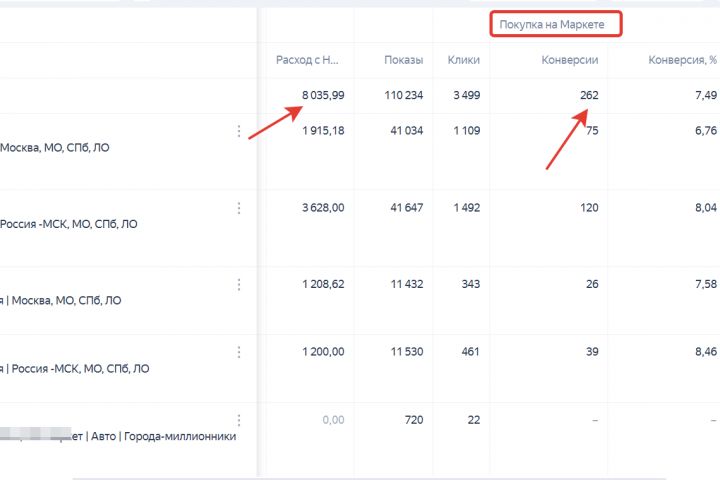The image size is (720, 480).
Task: Sort table by Показы column header
Action: pyautogui.click(x=404, y=60)
